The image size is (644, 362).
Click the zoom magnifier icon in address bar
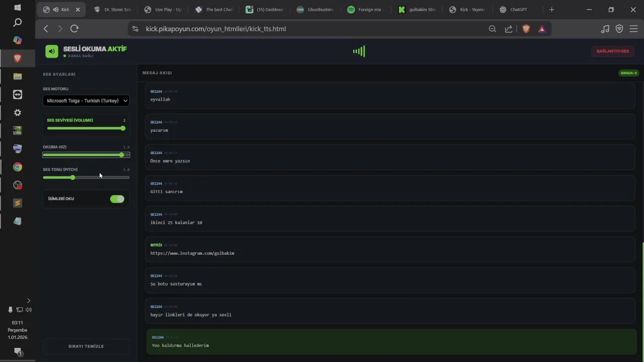[x=493, y=29]
